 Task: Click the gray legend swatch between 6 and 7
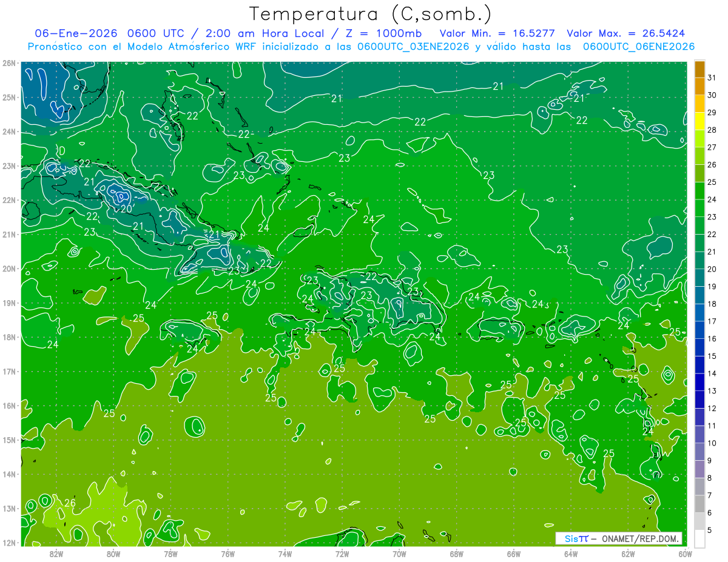point(699,504)
